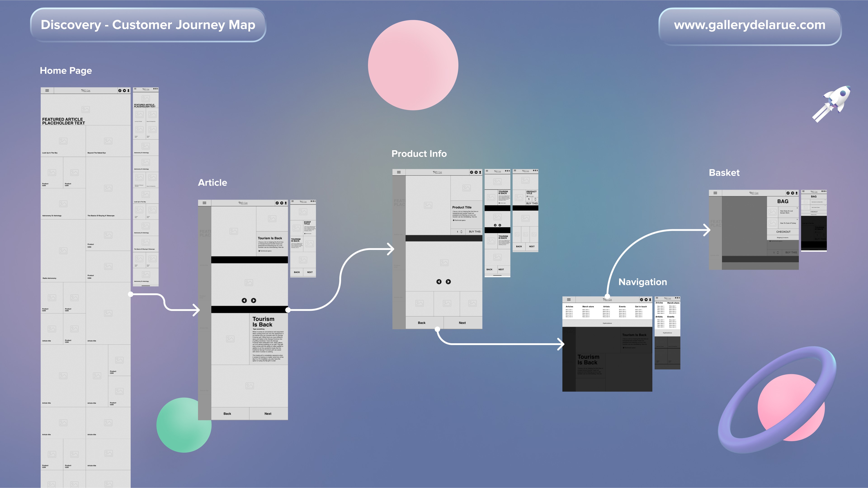Viewport: 868px width, 488px height.
Task: Click CHECKOUT in Basket desktop wireframe
Action: pos(783,232)
